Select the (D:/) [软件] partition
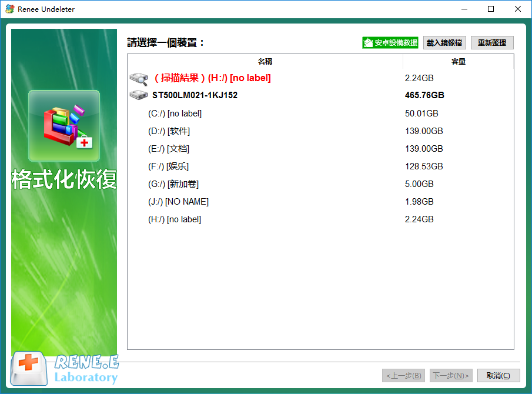This screenshot has width=532, height=394. click(x=320, y=131)
